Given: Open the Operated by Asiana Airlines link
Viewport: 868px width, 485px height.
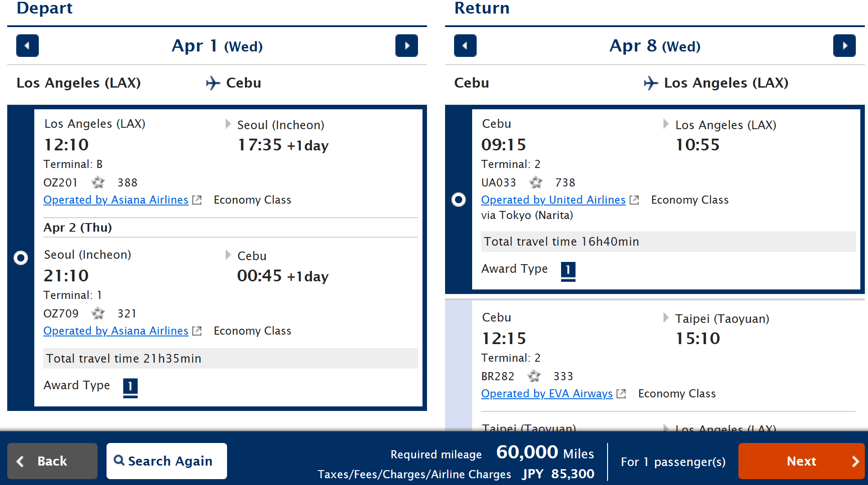Looking at the screenshot, I should tap(116, 200).
